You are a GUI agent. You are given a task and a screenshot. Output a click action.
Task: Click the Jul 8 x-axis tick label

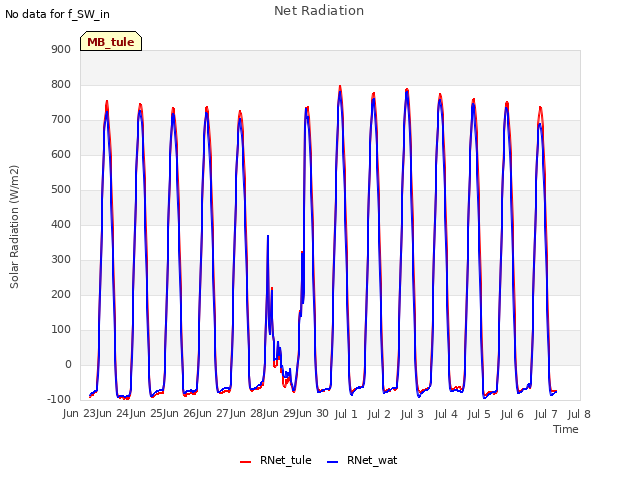(x=579, y=414)
